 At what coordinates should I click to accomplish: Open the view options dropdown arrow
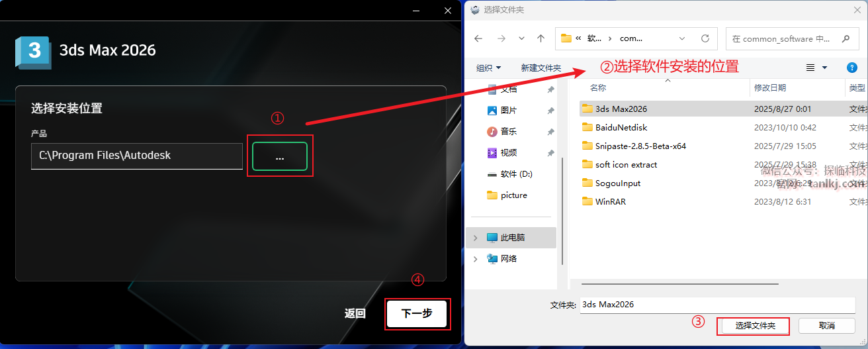click(824, 68)
